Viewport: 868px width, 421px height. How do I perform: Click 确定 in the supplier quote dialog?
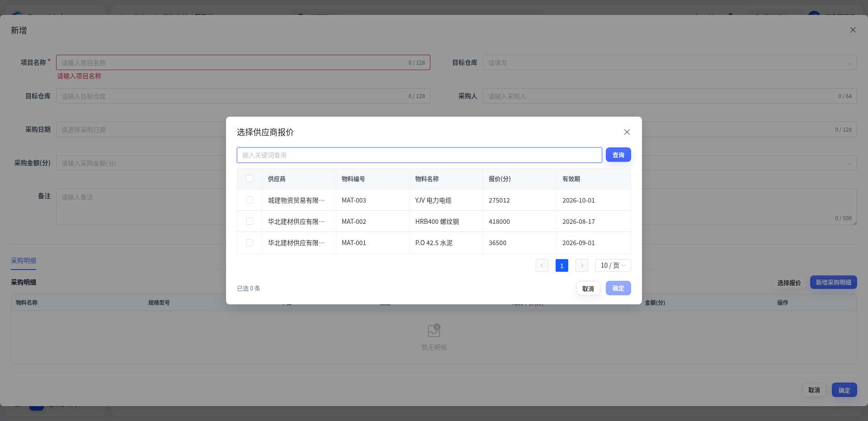point(618,289)
